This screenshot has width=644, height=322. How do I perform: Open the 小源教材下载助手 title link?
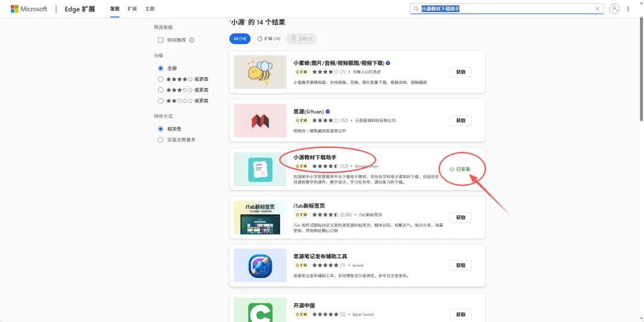click(x=315, y=157)
